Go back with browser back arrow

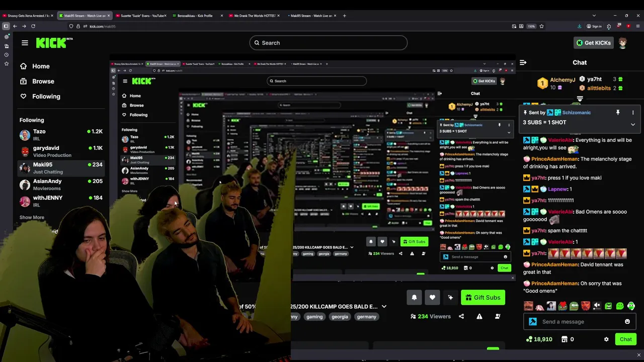click(x=15, y=26)
